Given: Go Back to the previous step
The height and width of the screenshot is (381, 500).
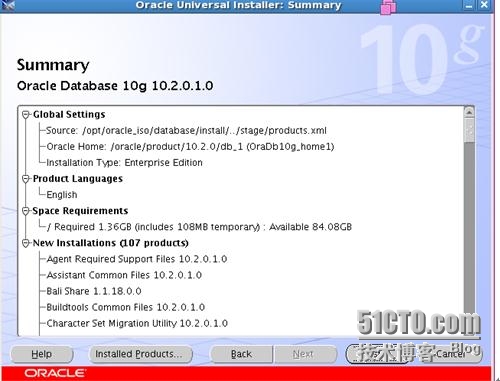Looking at the screenshot, I should (241, 354).
